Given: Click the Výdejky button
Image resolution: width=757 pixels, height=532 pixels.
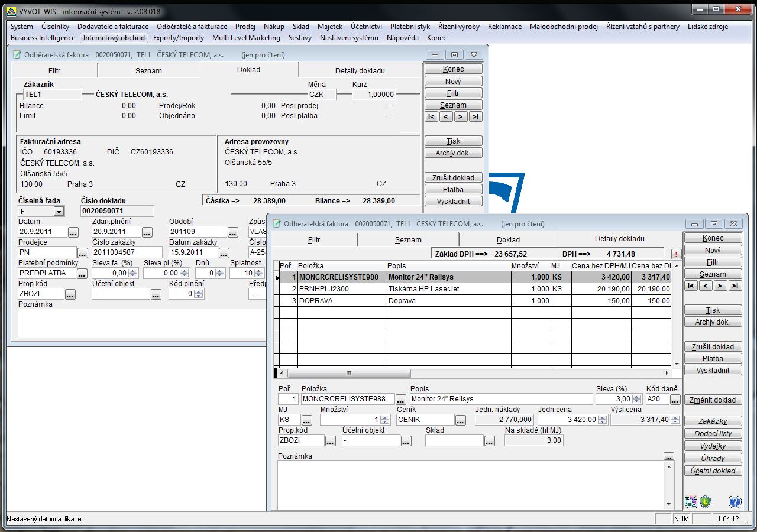Looking at the screenshot, I should (713, 446).
